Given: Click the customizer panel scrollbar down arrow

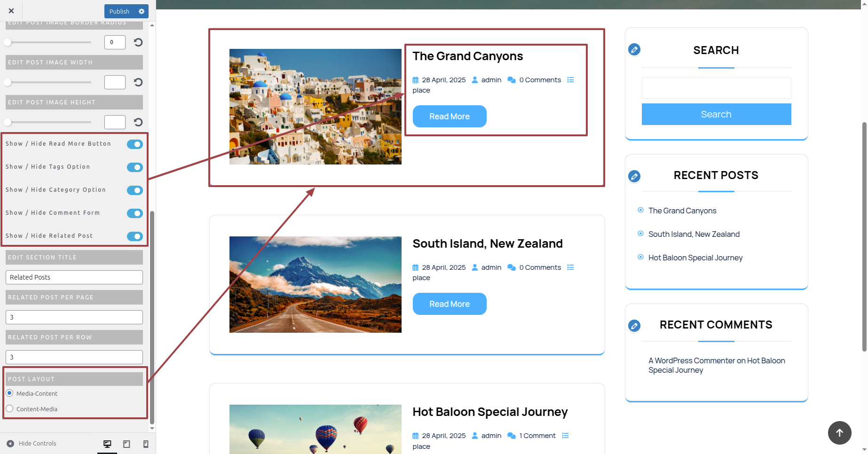Looking at the screenshot, I should click(152, 428).
